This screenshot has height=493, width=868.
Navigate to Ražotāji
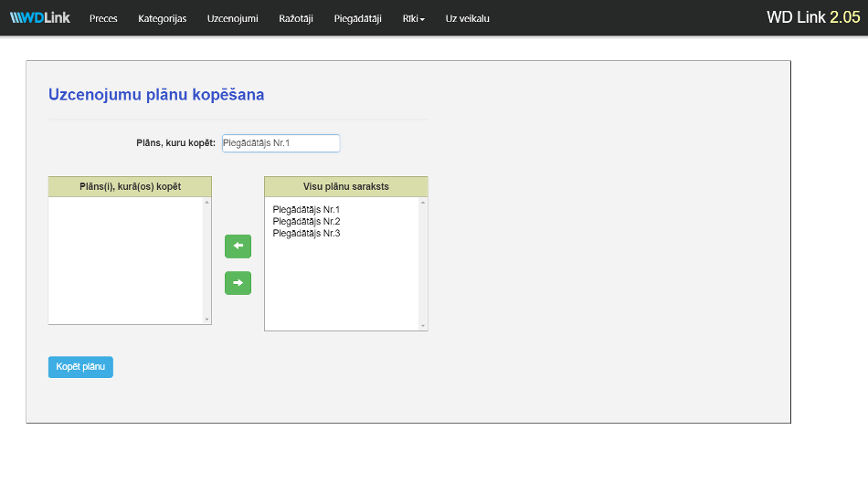295,18
